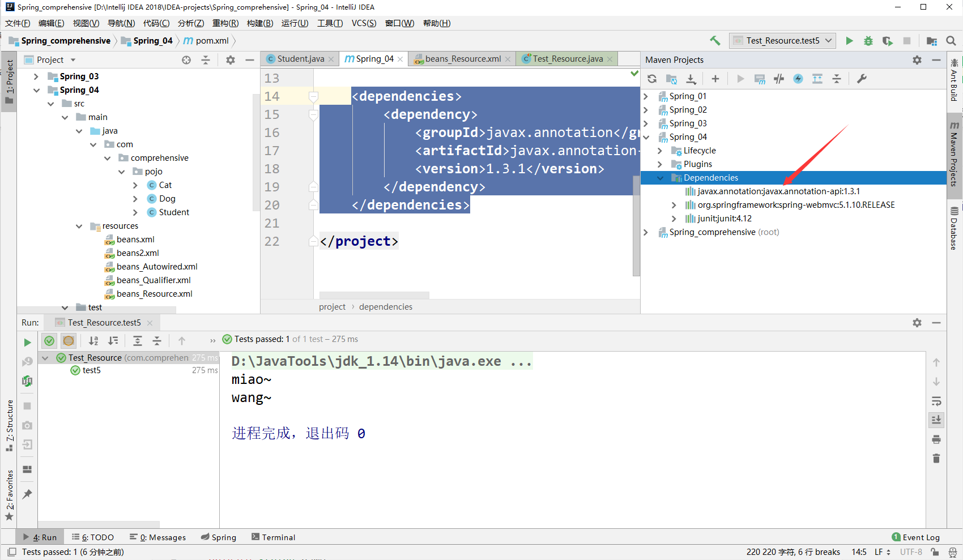Expand Spring_03 module in Project tree
This screenshot has width=963, height=560.
click(x=36, y=76)
